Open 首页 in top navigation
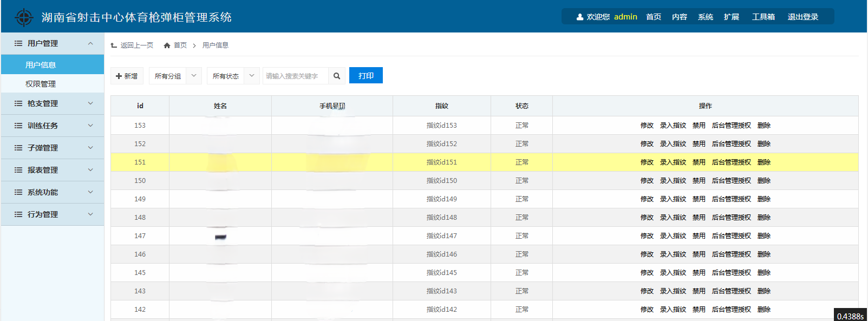Image resolution: width=868 pixels, height=321 pixels. click(x=654, y=17)
